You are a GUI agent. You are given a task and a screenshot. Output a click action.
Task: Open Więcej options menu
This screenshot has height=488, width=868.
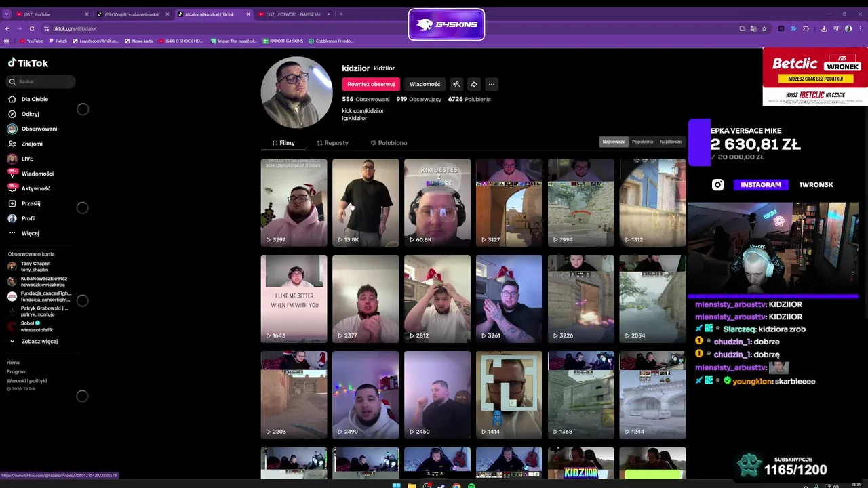tap(30, 233)
